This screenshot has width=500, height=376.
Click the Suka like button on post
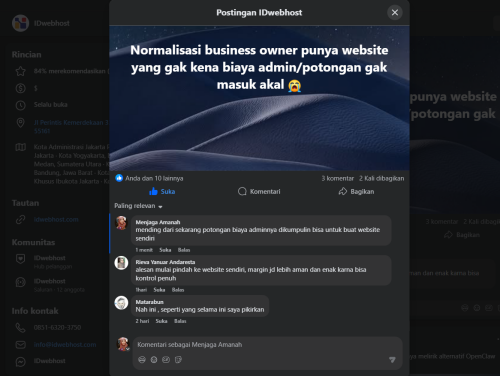[x=162, y=191]
